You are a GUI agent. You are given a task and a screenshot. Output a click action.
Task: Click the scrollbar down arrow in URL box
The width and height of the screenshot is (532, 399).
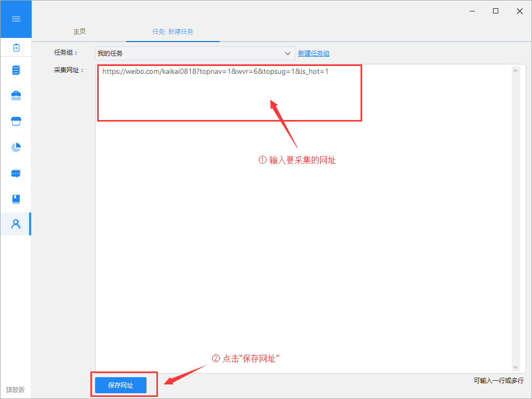[516, 367]
